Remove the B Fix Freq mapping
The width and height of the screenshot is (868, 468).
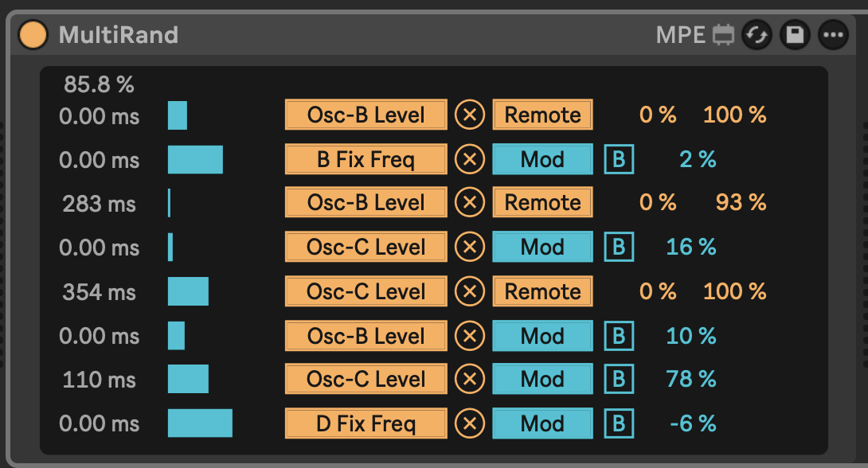pyautogui.click(x=470, y=160)
